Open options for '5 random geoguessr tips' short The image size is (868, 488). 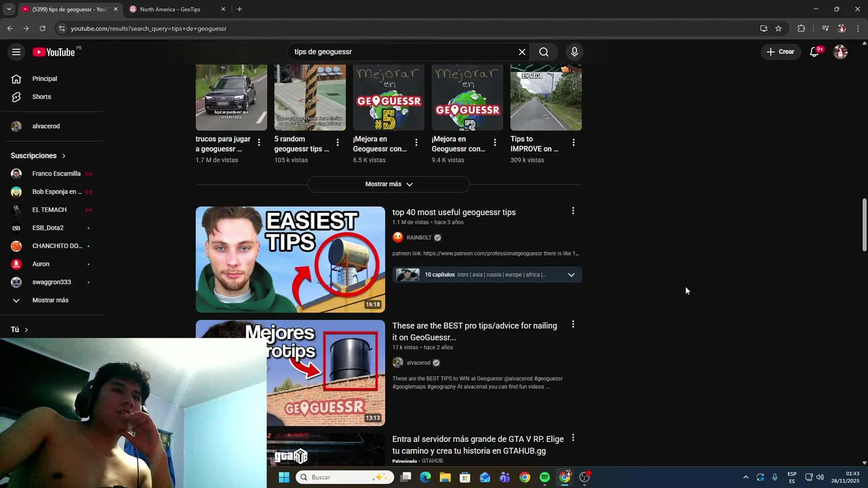tap(338, 142)
